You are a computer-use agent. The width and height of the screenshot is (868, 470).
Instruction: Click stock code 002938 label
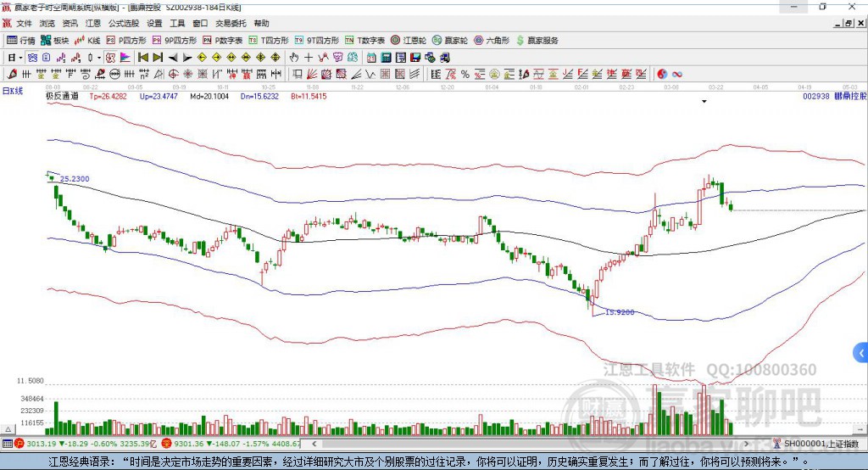click(816, 96)
